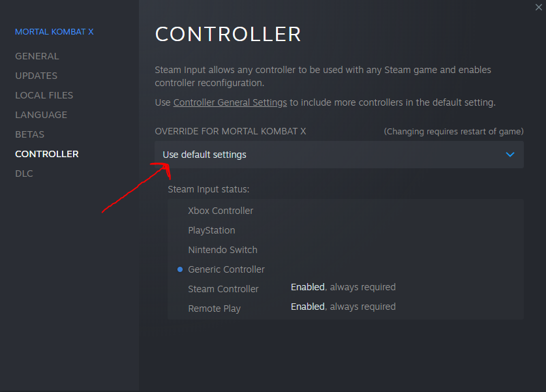Click the blue dot beside Generic Controller
The image size is (546, 392).
click(180, 269)
